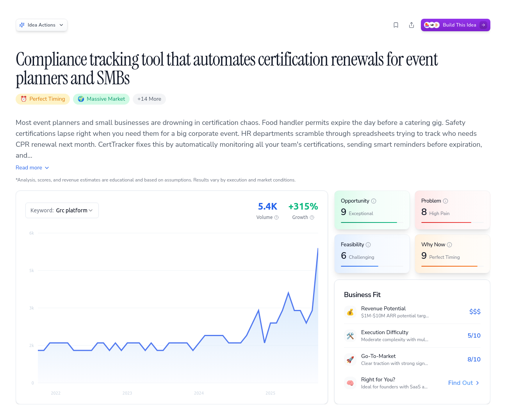Image resolution: width=506 pixels, height=420 pixels.
Task: Show the +14 More tags
Action: [x=149, y=99]
